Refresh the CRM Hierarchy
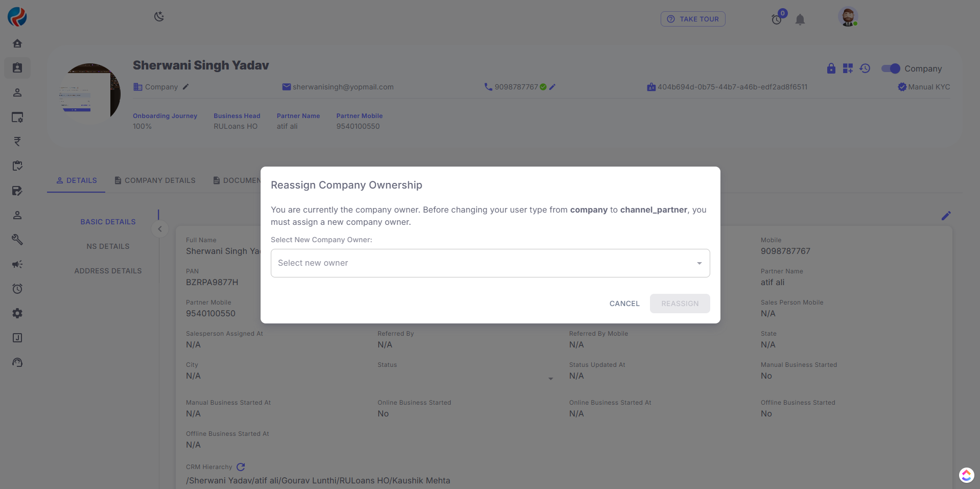 (241, 467)
